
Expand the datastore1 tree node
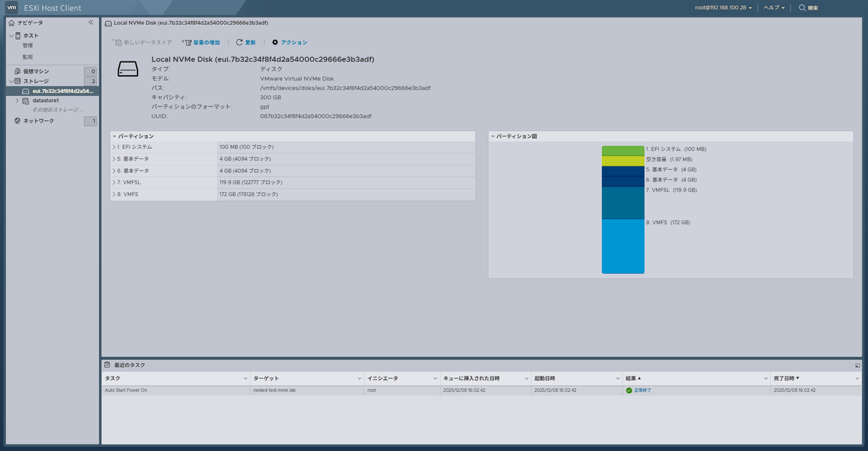coord(17,100)
